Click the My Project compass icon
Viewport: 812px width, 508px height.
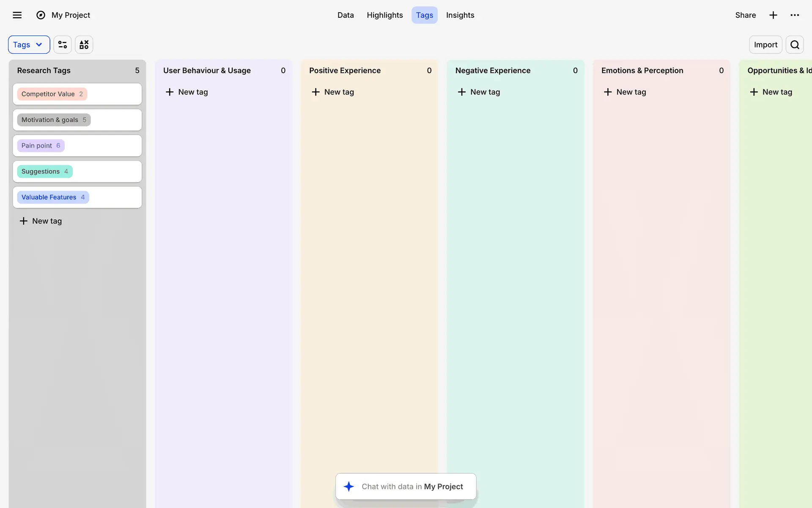[41, 15]
